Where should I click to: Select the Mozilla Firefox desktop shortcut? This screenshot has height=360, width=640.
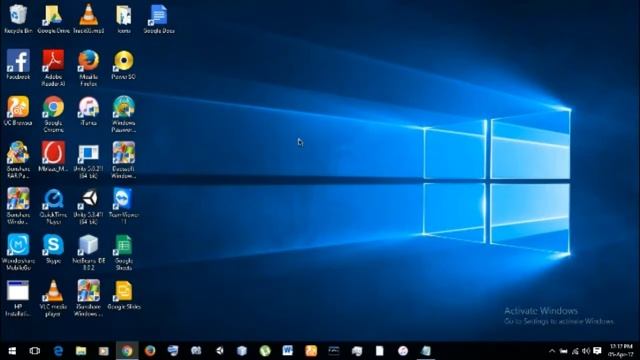(89, 68)
